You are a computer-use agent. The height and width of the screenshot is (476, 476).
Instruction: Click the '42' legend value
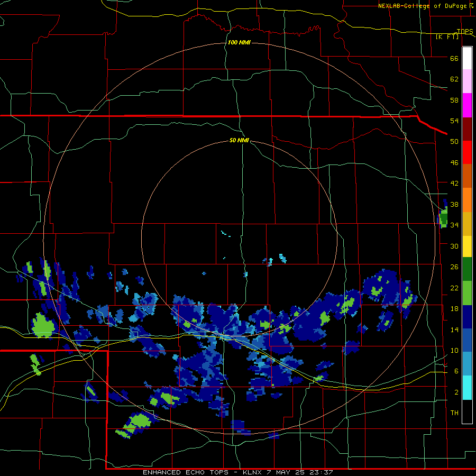pyautogui.click(x=454, y=184)
